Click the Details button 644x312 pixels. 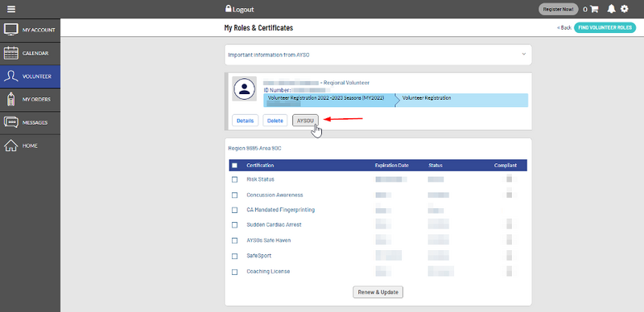246,121
